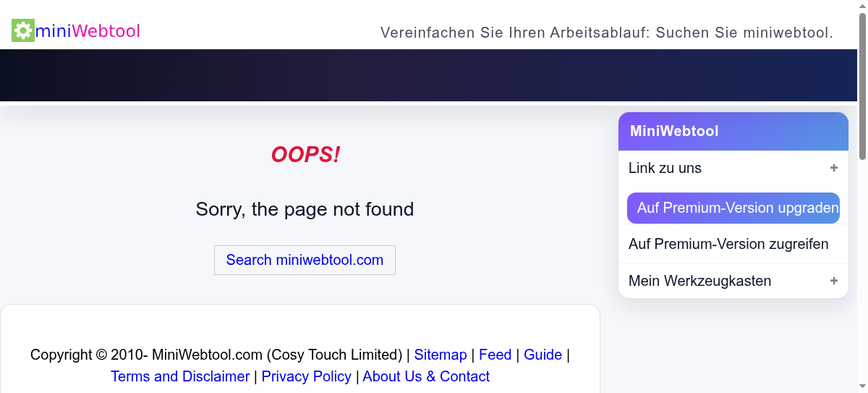Click Auf Premium-Version upgraden button
This screenshot has width=868, height=393.
pyautogui.click(x=733, y=208)
